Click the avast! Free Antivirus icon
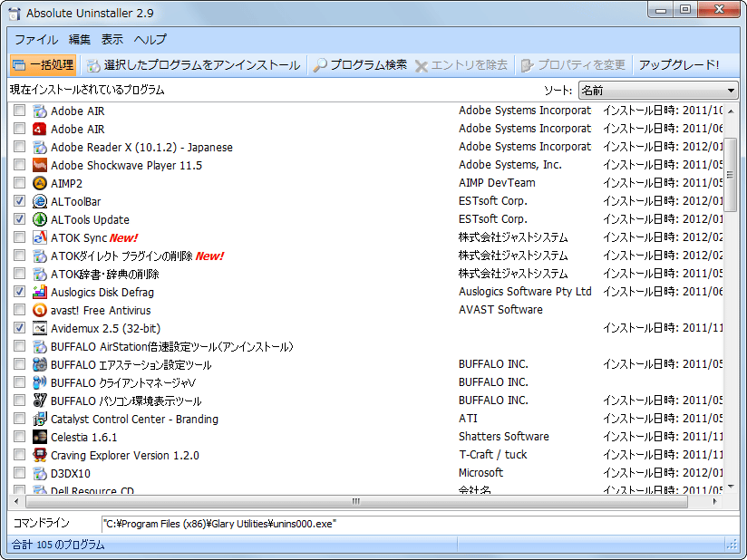Image resolution: width=747 pixels, height=560 pixels. pos(40,310)
